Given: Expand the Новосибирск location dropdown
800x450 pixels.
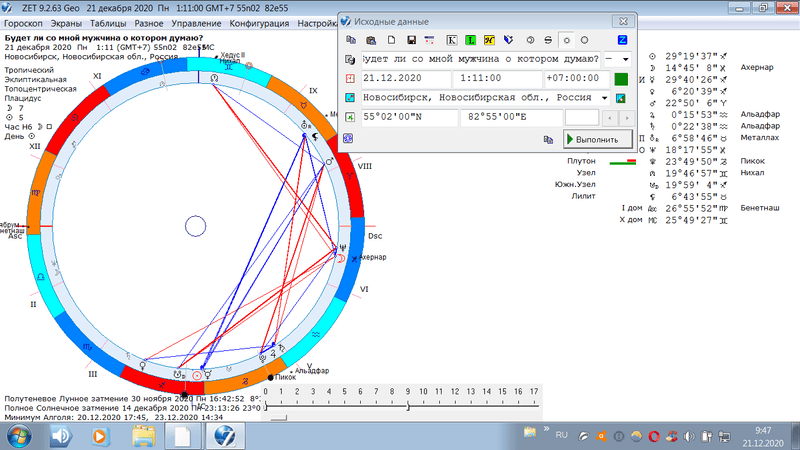Looking at the screenshot, I should click(605, 98).
